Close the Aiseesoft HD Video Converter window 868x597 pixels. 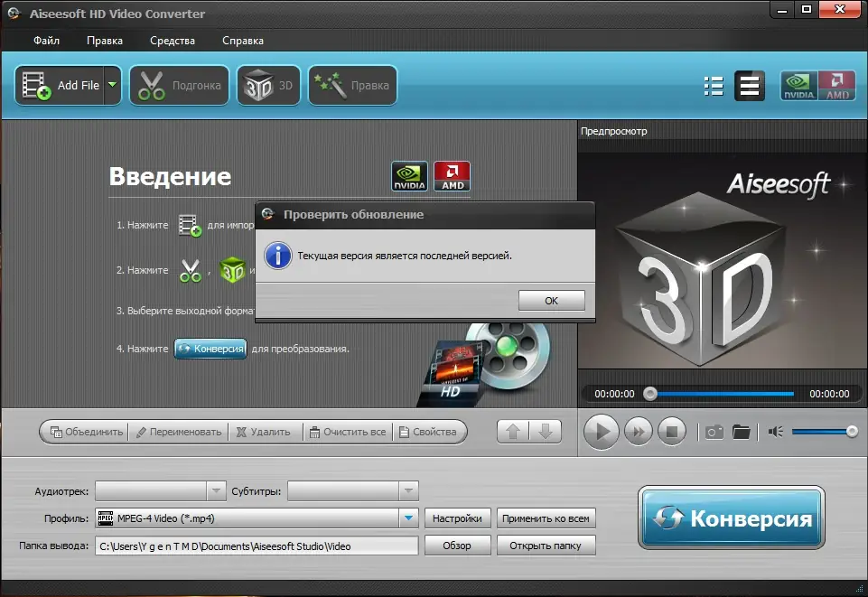(x=840, y=9)
